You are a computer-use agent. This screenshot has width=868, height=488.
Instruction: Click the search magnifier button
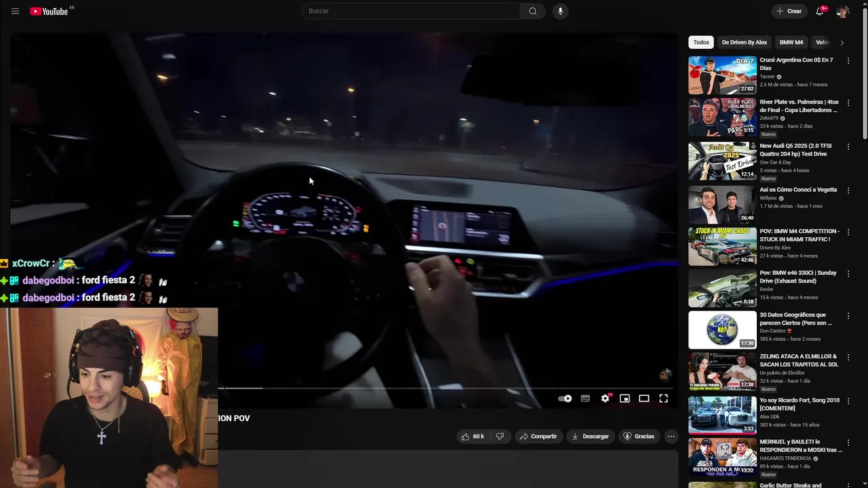click(532, 11)
